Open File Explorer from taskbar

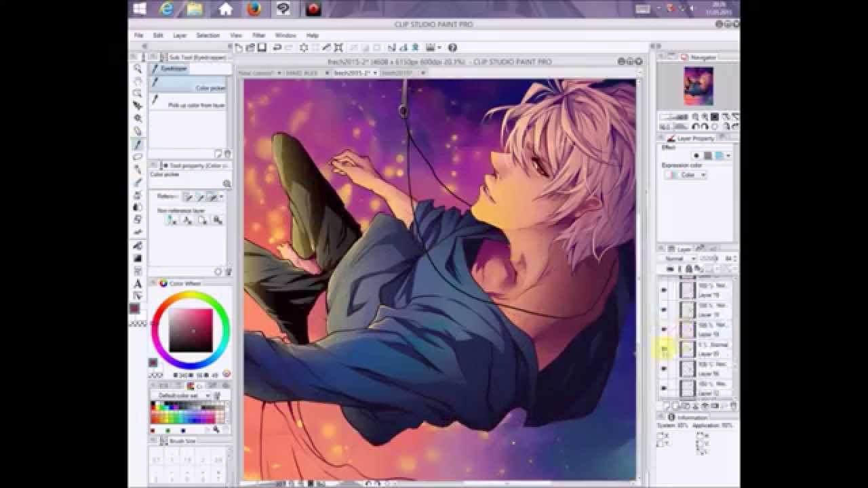click(195, 9)
